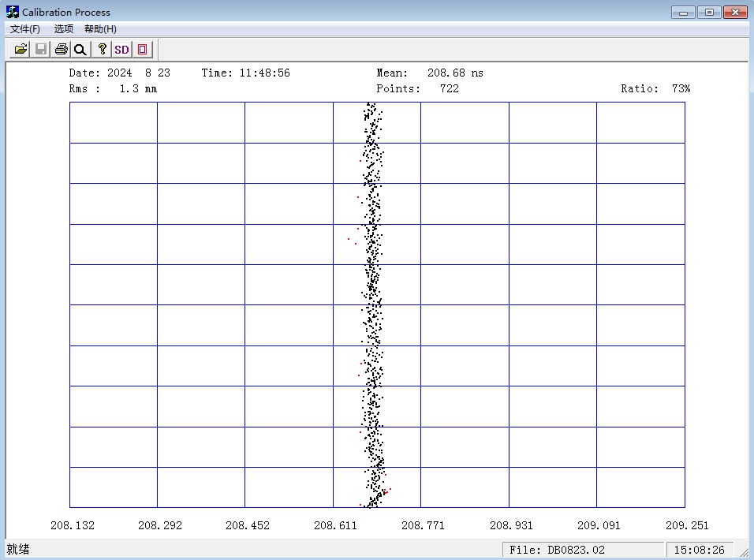
Task: Maximize the Calibration Process window
Action: click(x=709, y=13)
